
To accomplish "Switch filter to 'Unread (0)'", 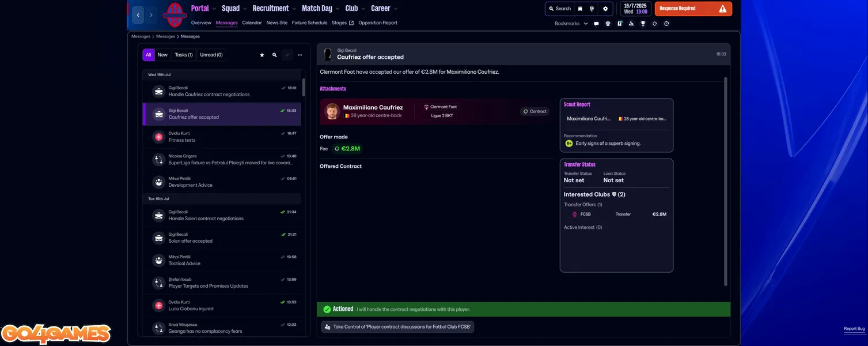I will [211, 55].
